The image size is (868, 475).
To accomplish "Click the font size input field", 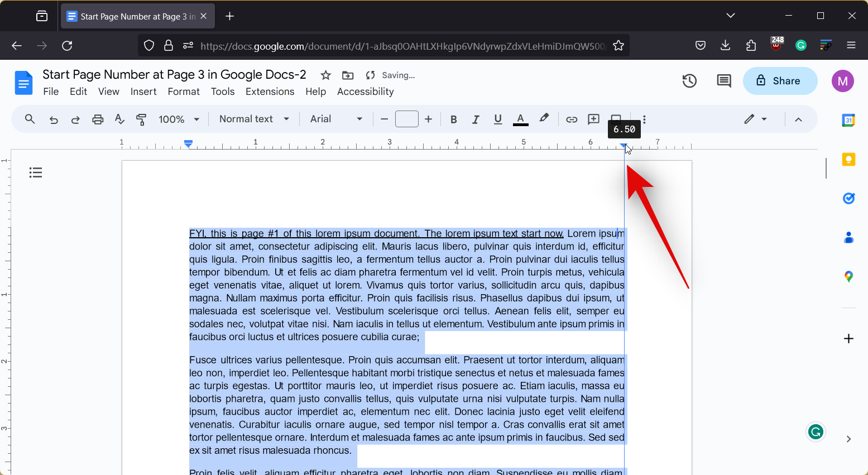I will pos(406,119).
